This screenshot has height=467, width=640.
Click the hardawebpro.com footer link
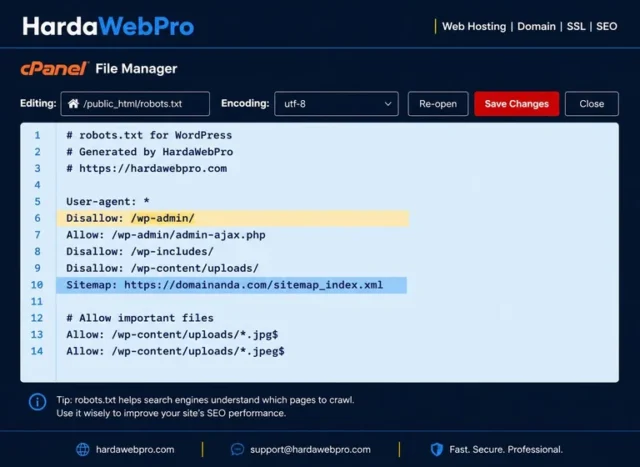point(135,449)
